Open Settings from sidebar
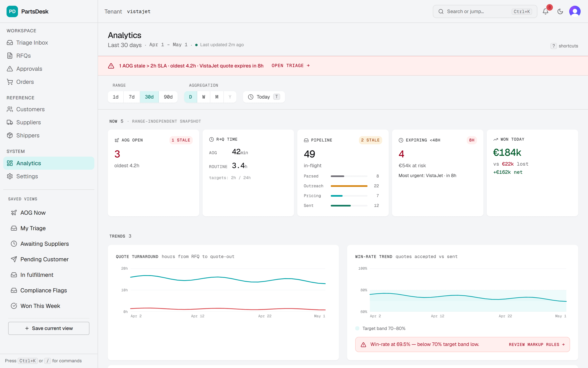The width and height of the screenshot is (588, 368). tap(49, 176)
